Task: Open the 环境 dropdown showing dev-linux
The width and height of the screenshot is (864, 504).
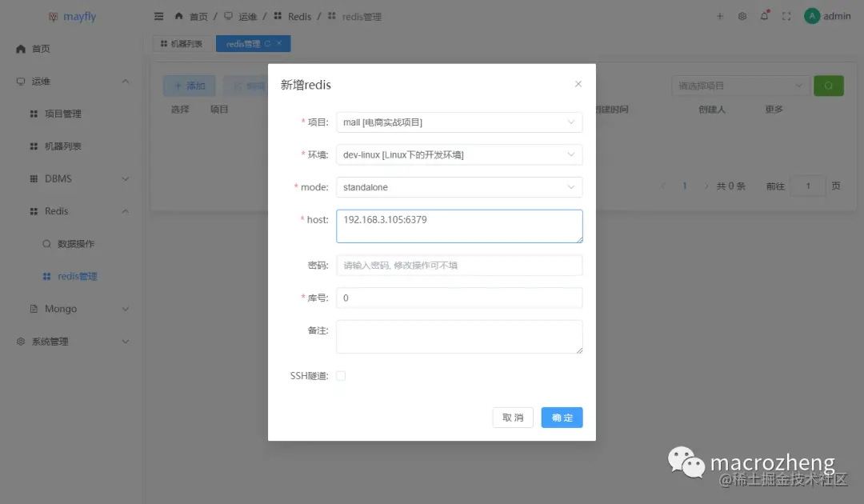Action: click(x=459, y=154)
